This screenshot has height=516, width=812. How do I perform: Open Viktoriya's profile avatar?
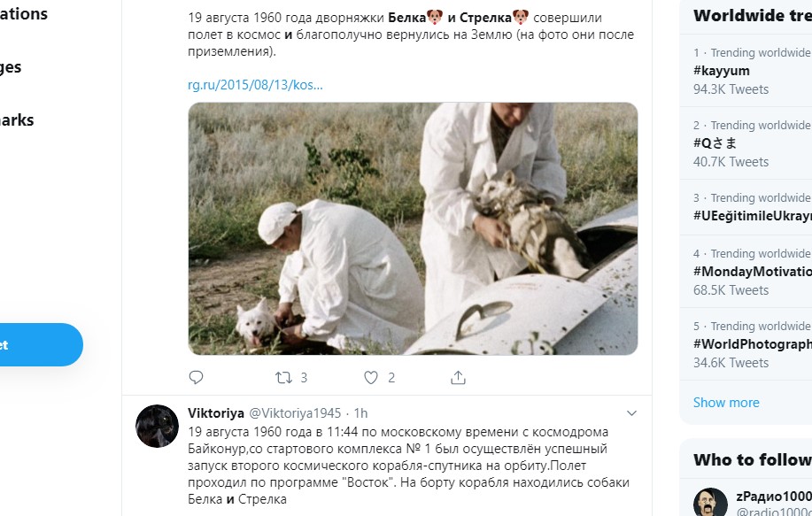tap(157, 426)
